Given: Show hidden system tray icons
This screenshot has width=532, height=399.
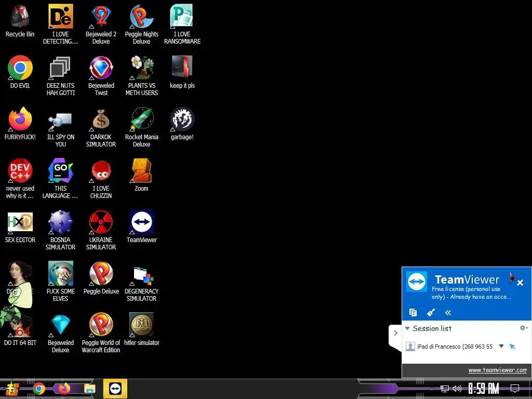Looking at the screenshot, I should click(432, 389).
